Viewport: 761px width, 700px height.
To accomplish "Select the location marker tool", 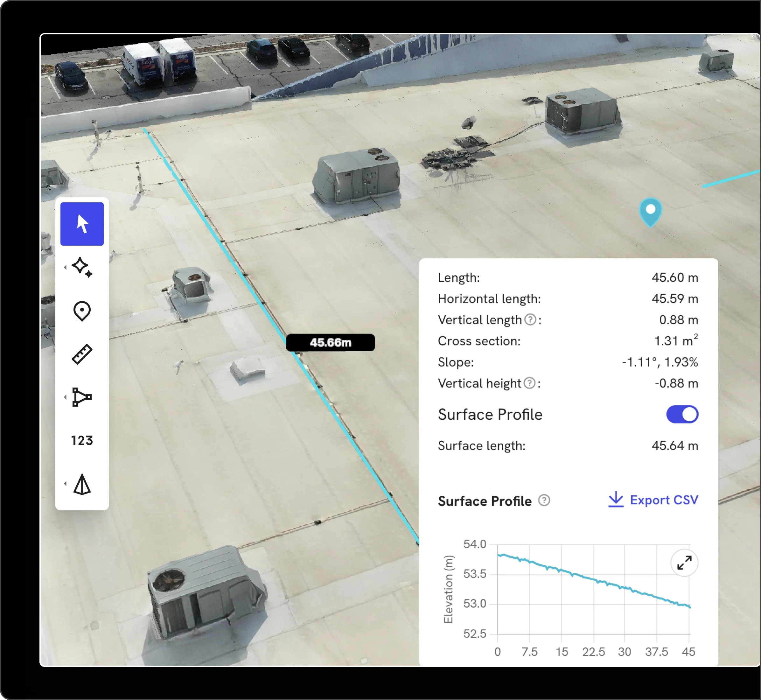I will pyautogui.click(x=82, y=311).
